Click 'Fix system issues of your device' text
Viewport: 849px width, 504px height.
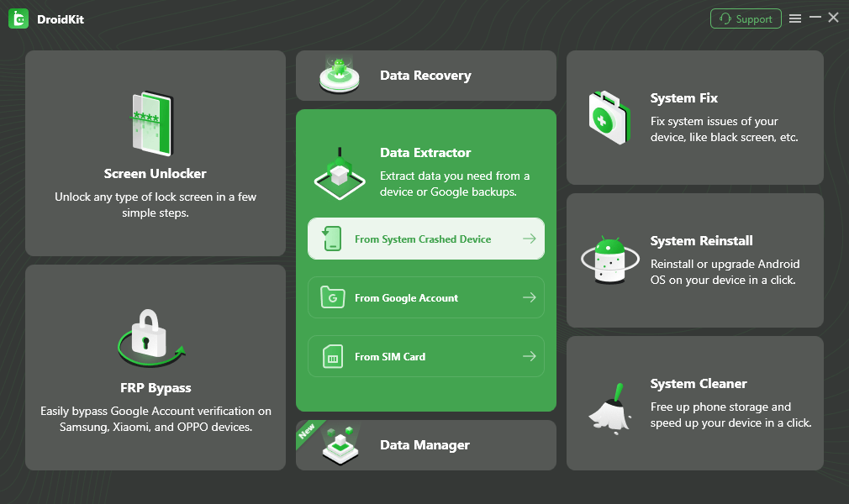pyautogui.click(x=724, y=129)
